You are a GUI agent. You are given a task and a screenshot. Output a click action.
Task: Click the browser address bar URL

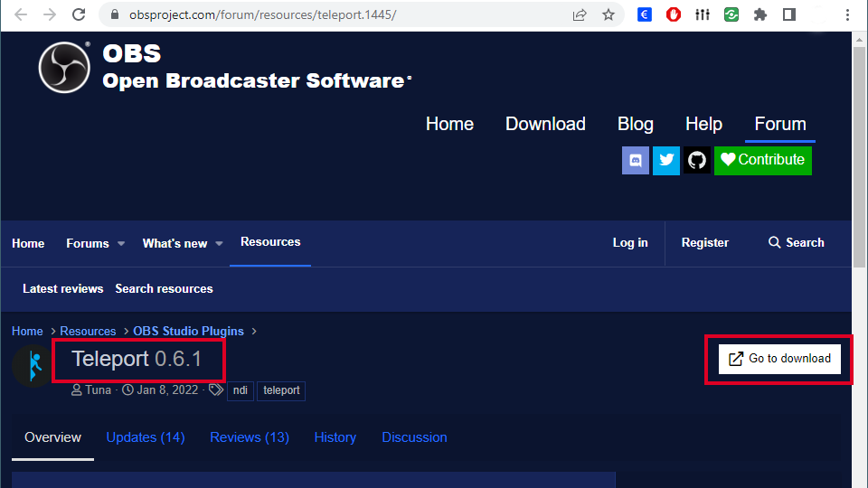coord(262,15)
